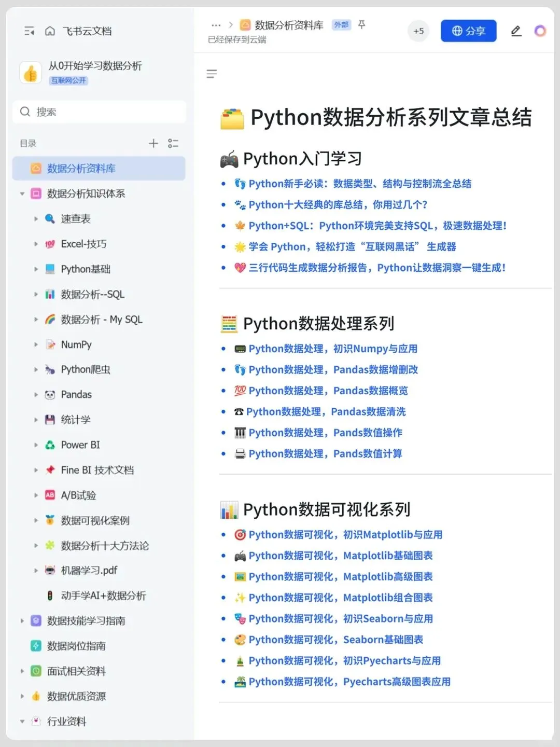Open link 初识Numpy与应用

coord(333,349)
